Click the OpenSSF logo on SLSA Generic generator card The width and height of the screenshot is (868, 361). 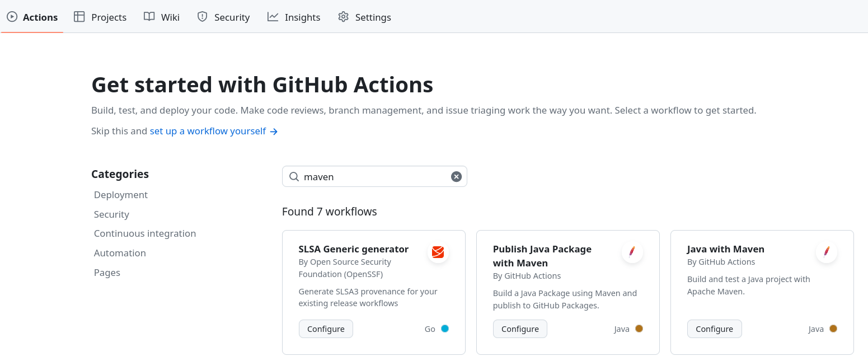(438, 252)
